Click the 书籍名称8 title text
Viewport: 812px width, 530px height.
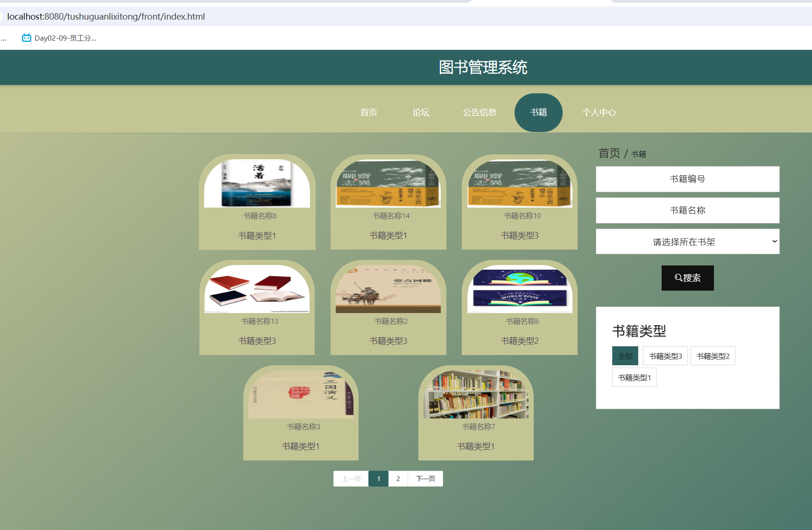coord(260,216)
